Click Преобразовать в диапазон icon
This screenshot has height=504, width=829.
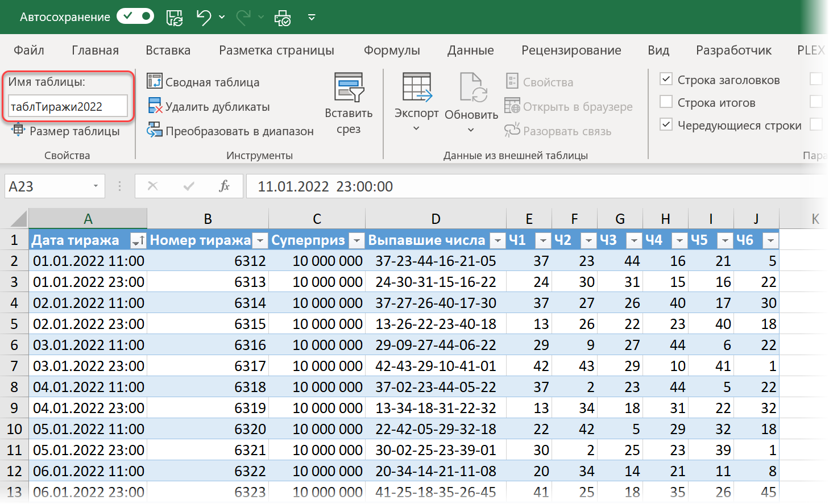154,131
